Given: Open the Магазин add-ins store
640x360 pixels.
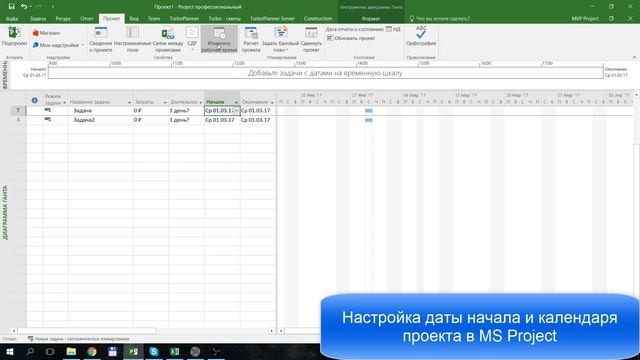Looking at the screenshot, I should 46,33.
